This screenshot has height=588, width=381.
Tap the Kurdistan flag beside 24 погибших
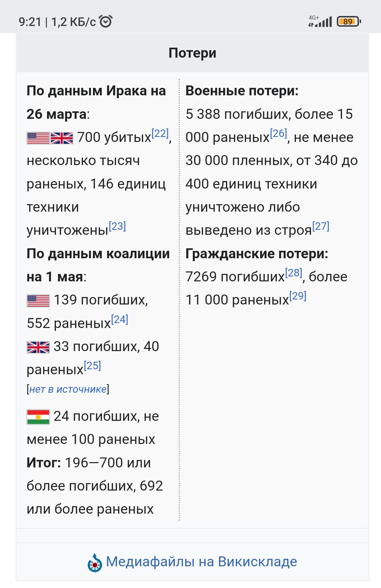(38, 417)
